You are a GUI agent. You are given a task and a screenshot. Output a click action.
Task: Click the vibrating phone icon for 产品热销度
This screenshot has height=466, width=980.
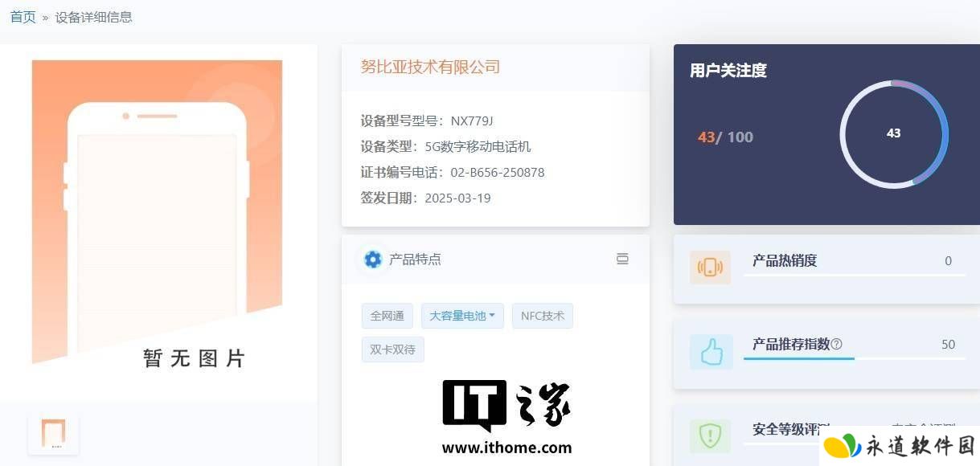[710, 268]
